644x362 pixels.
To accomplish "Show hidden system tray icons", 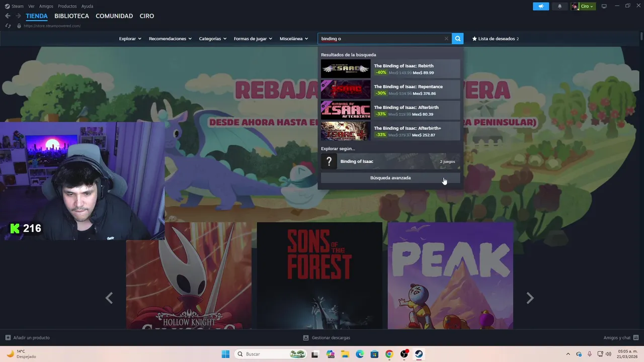I will tap(568, 354).
